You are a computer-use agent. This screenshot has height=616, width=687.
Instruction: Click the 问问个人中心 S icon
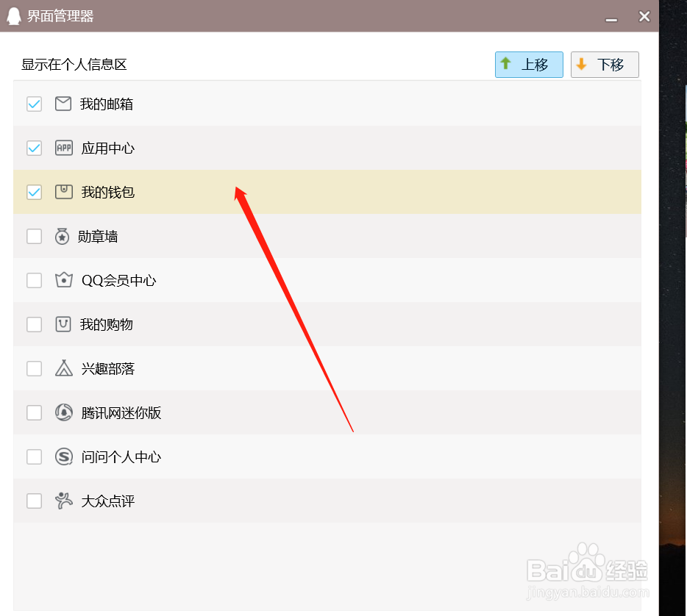(x=63, y=456)
